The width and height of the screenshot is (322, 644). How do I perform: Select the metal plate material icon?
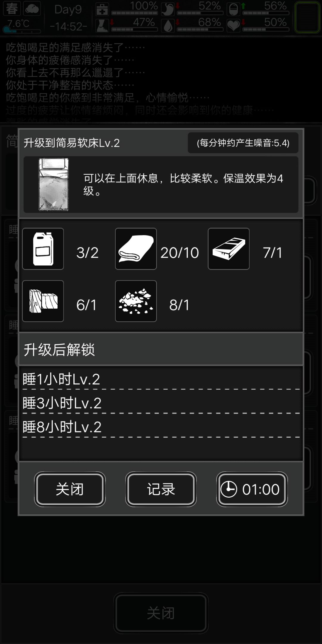pos(229,249)
